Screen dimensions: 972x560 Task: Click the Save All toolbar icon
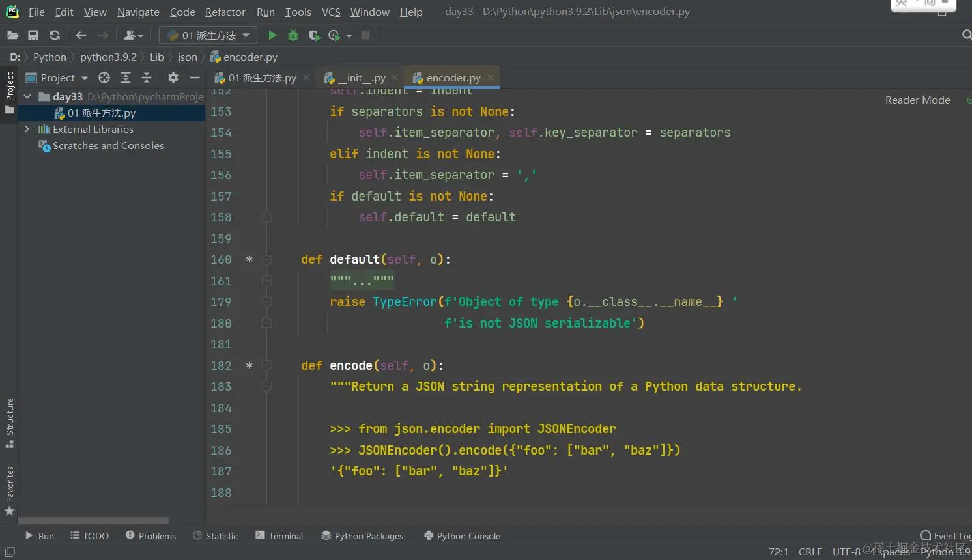click(x=33, y=35)
